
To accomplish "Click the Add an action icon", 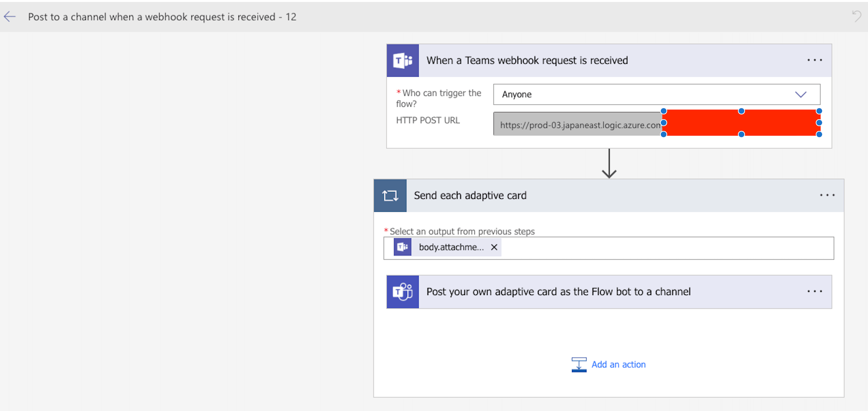I will pos(579,364).
